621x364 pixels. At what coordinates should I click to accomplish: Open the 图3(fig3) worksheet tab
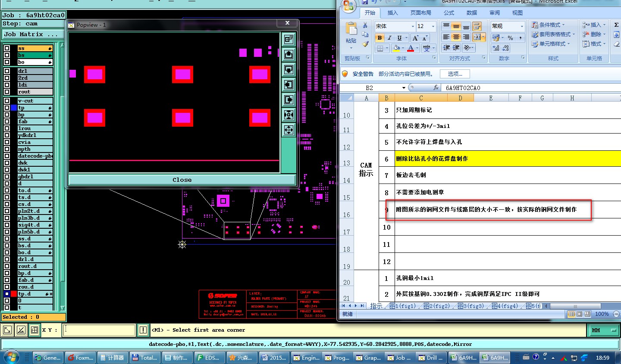470,306
